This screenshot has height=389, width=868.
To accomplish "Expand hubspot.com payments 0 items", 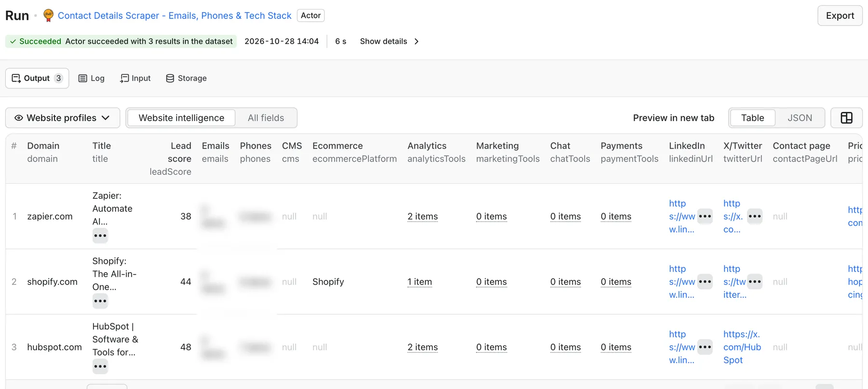I will pos(616,347).
